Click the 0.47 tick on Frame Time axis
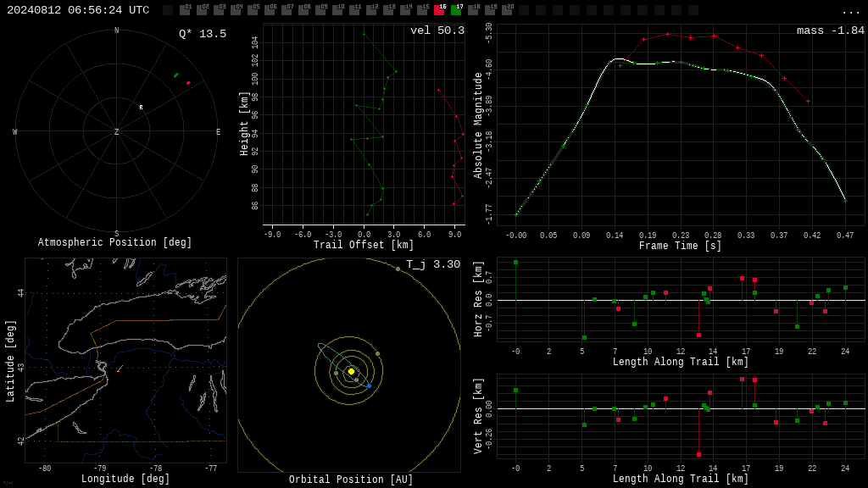The image size is (868, 488). [x=845, y=236]
